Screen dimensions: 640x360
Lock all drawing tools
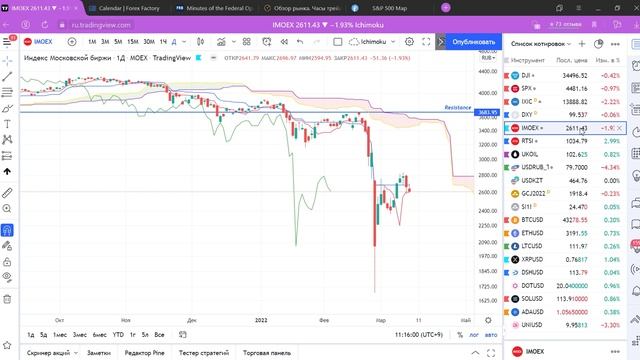coord(7,262)
